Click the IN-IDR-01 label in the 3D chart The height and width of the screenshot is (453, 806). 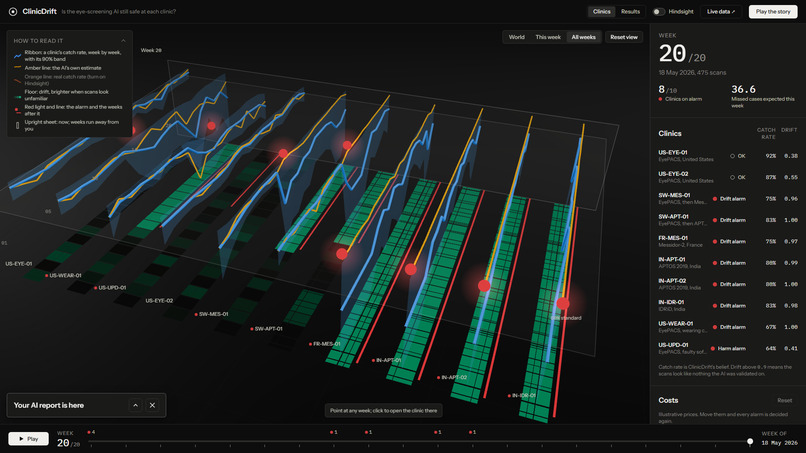pos(524,395)
